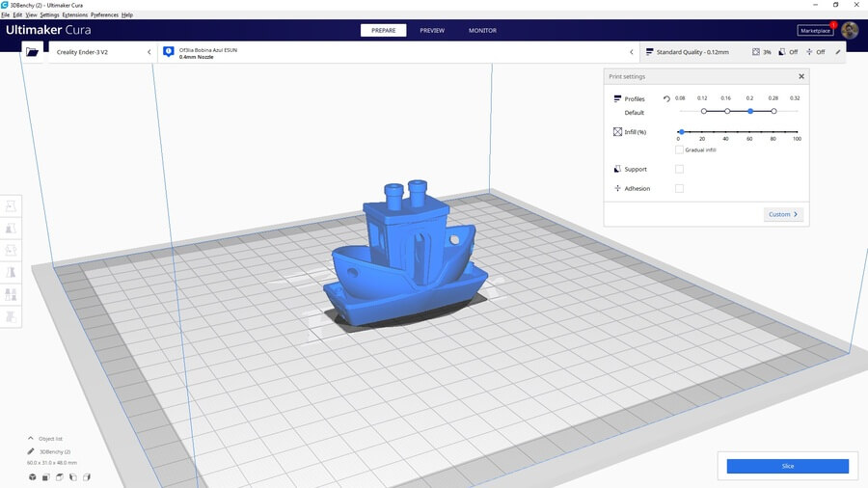This screenshot has width=868, height=488.
Task: Click the Slice button
Action: [787, 466]
